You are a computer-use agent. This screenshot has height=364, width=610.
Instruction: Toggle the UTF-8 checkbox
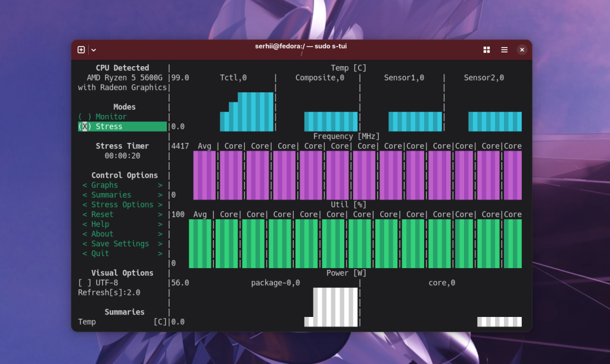pyautogui.click(x=98, y=283)
